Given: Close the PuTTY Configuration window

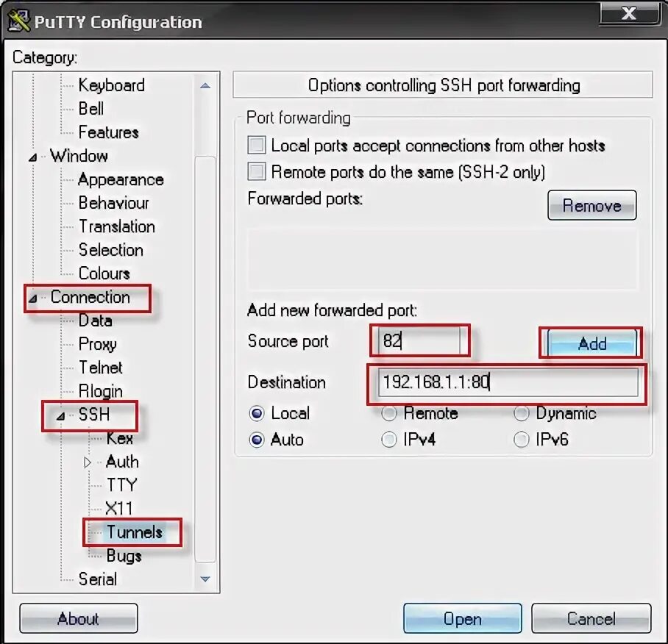Looking at the screenshot, I should pos(629,13).
